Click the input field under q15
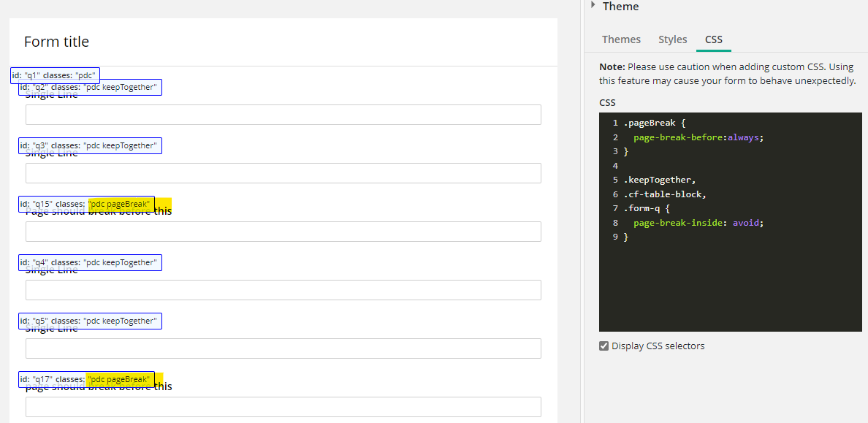Screen dimensions: 868x423 coord(283,232)
